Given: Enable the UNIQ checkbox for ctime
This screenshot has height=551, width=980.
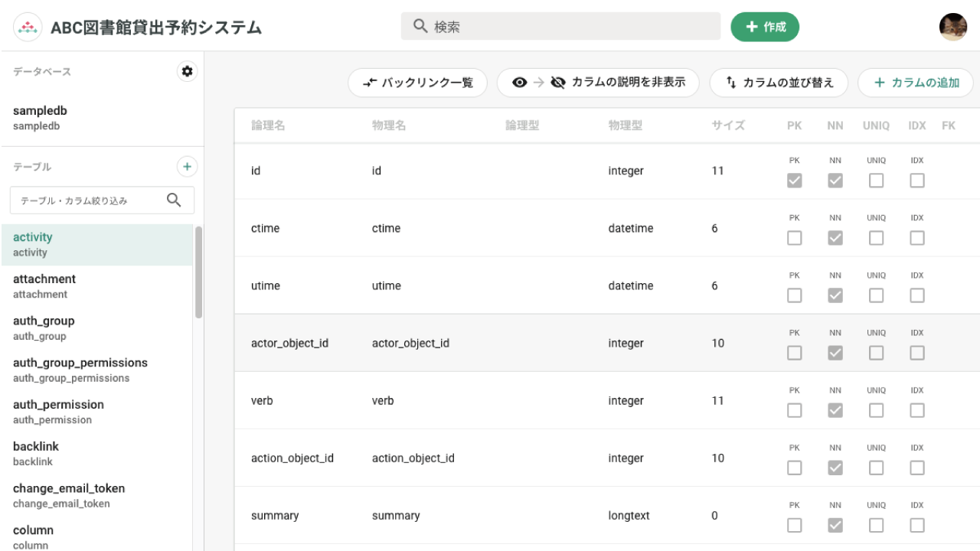Looking at the screenshot, I should 876,238.
